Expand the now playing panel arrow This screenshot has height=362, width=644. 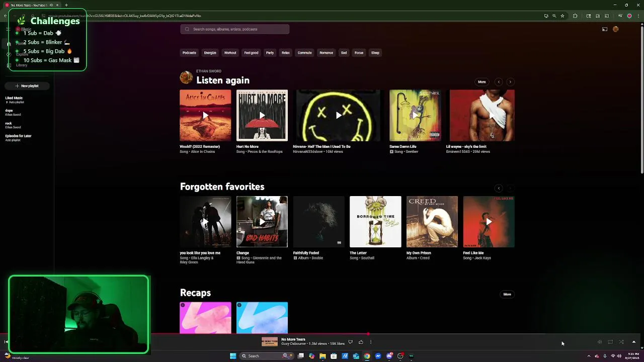tap(634, 342)
